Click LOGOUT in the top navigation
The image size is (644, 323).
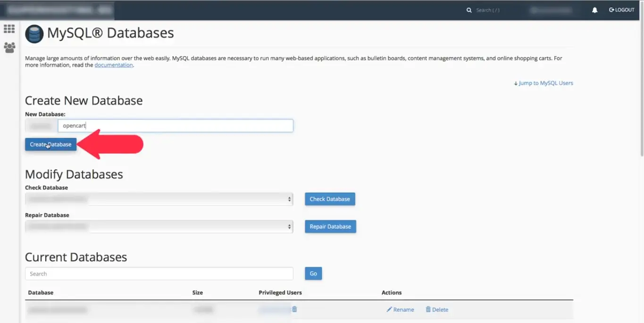click(624, 10)
